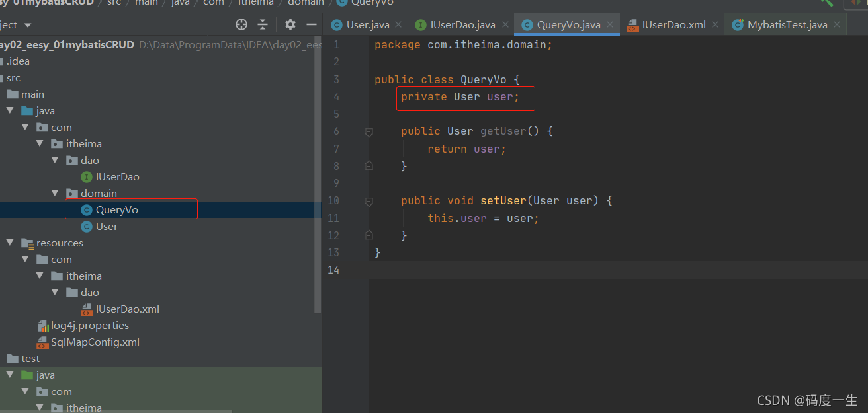Select SqlMapConfig.xml file

pyautogui.click(x=95, y=342)
